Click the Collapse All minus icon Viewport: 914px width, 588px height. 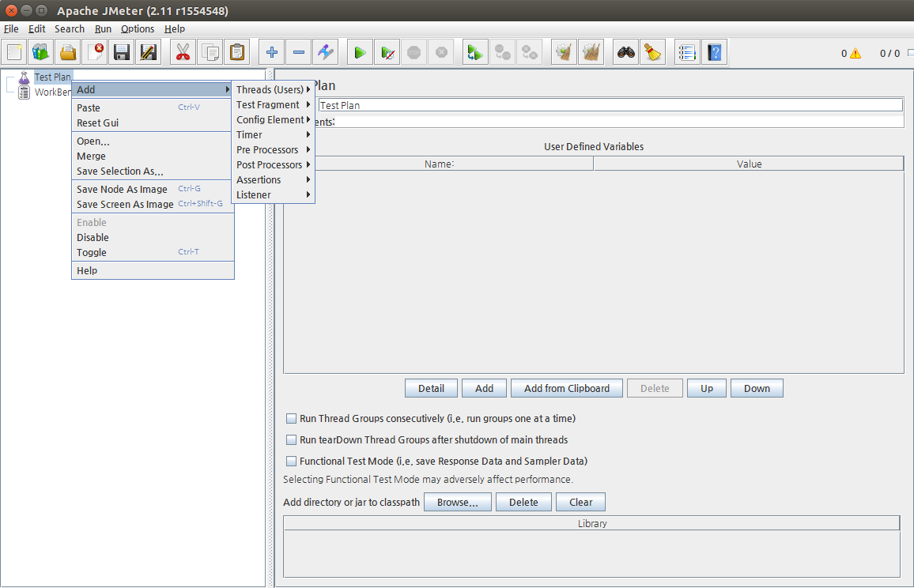click(x=298, y=52)
